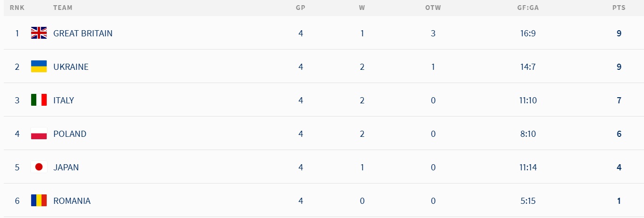
Task: Open the UKRAINE team link
Action: pos(71,67)
